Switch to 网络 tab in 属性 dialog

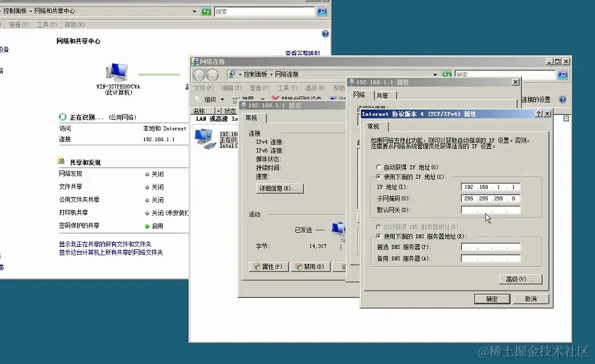359,95
